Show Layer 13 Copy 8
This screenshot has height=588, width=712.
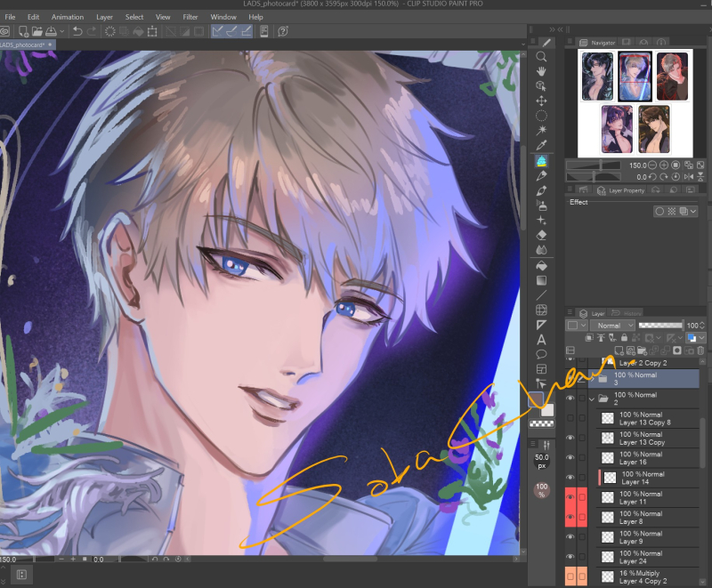[x=570, y=418]
